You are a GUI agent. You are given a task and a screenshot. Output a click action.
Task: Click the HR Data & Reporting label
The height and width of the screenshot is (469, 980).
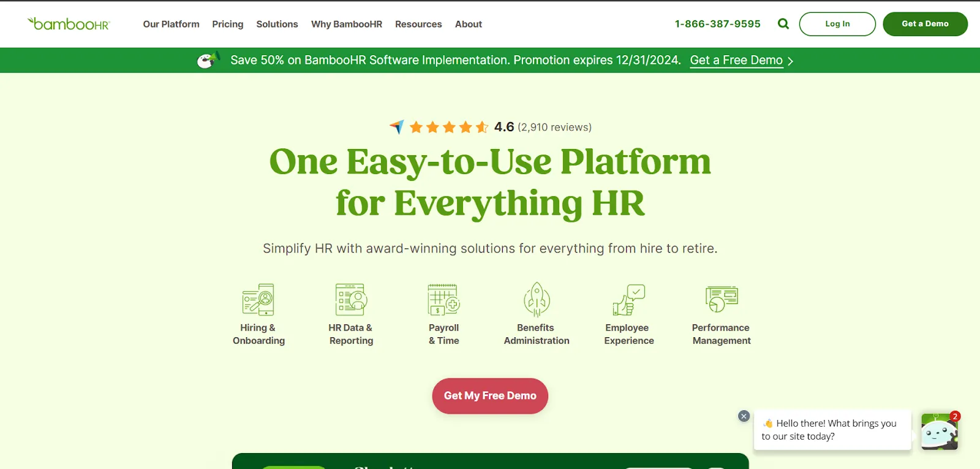coord(351,334)
